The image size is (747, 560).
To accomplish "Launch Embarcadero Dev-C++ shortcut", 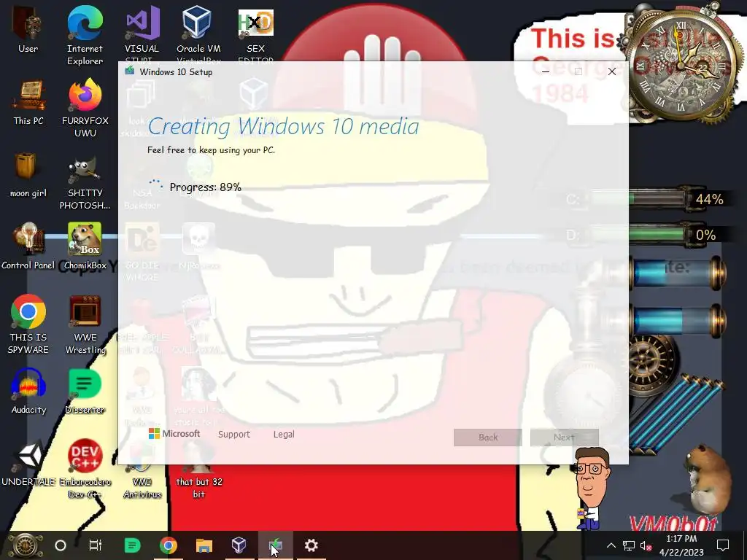I will (85, 469).
